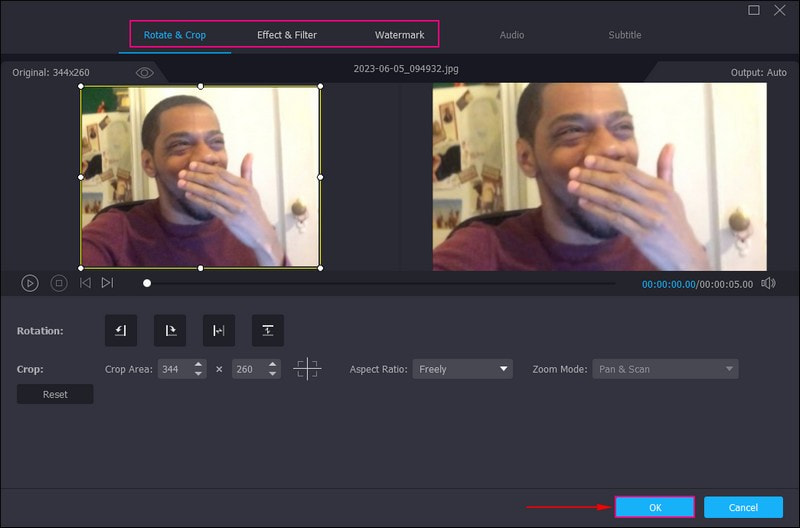The width and height of the screenshot is (800, 528).
Task: Click the playback progress slider handle
Action: click(x=147, y=283)
